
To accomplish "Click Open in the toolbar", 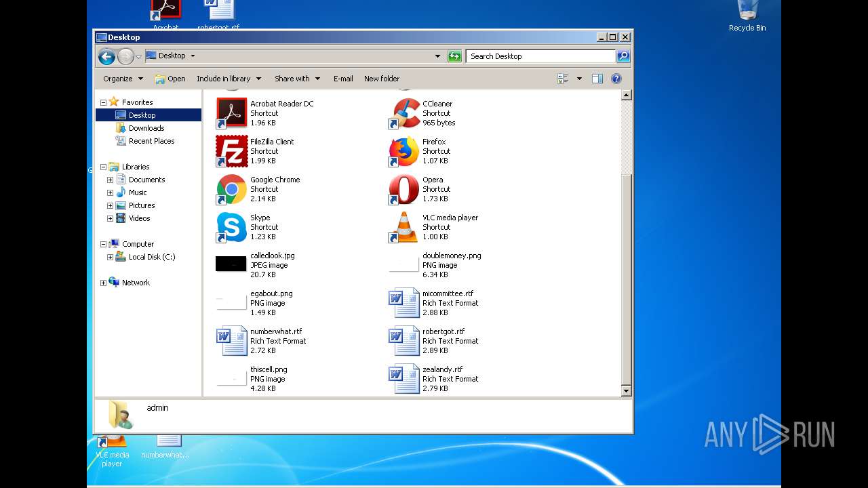I will click(x=170, y=79).
